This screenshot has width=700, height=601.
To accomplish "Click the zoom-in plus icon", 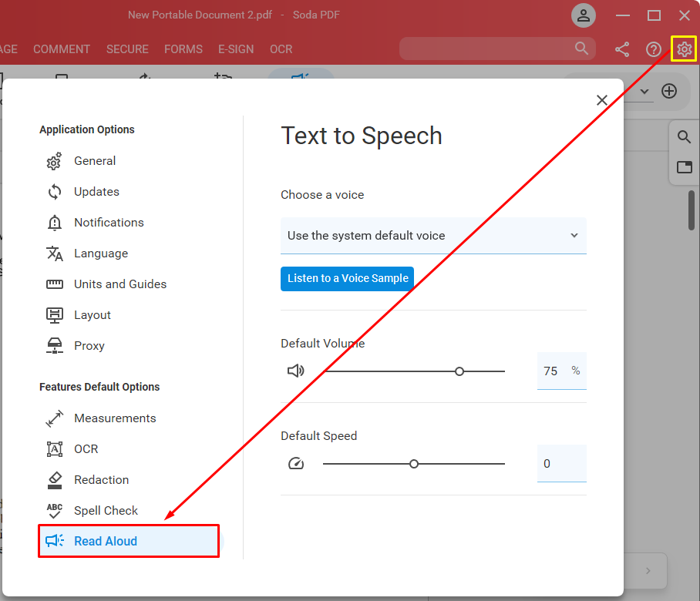I will pos(668,91).
